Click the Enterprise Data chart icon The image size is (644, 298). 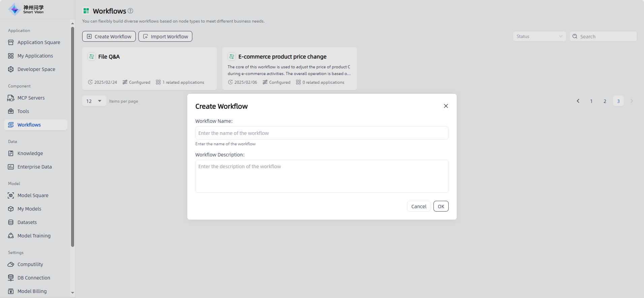11,167
